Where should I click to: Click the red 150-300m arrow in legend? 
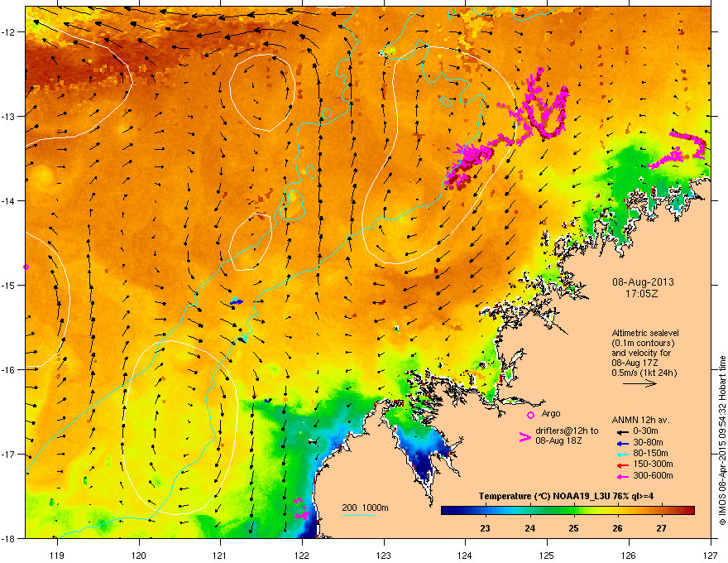(622, 465)
